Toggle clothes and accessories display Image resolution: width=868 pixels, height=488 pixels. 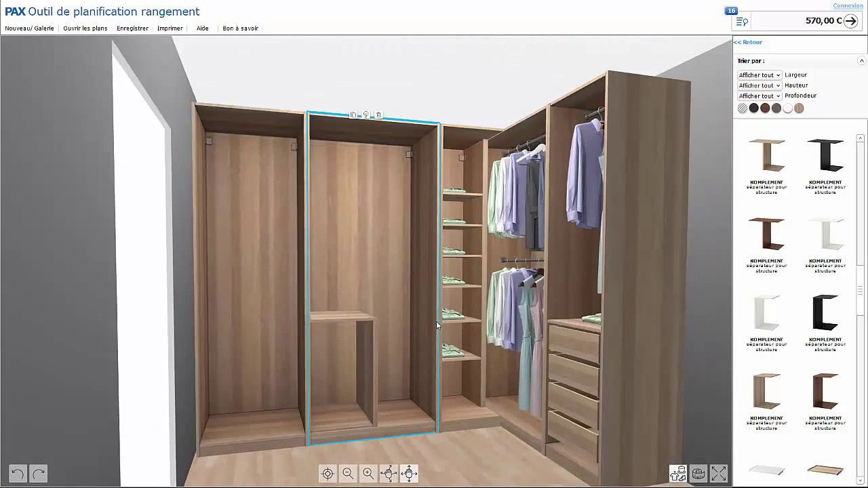click(678, 473)
